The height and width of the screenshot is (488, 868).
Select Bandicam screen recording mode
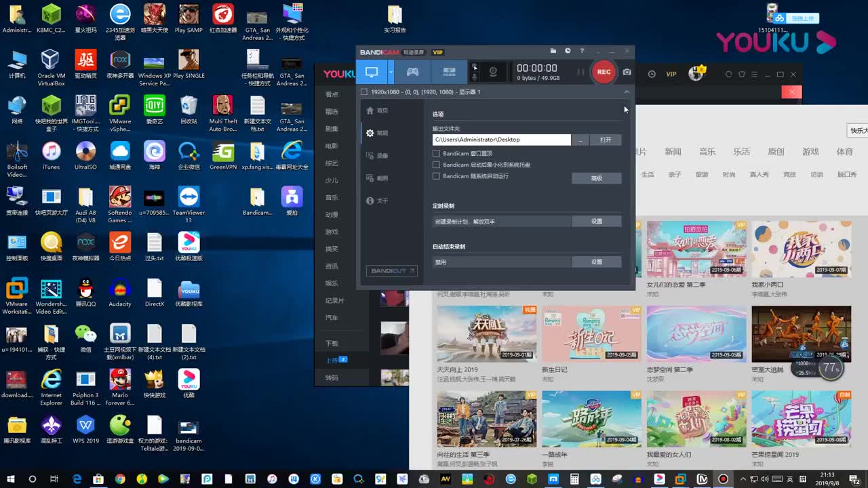tap(372, 72)
